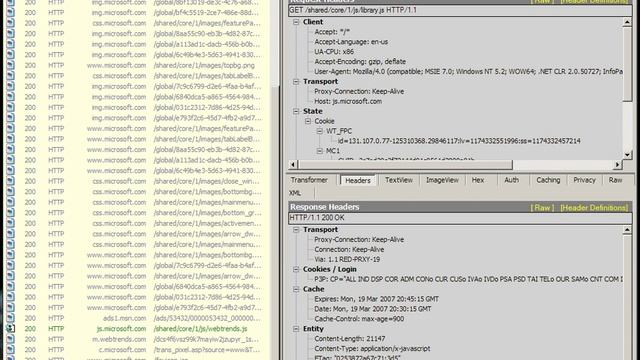The height and width of the screenshot is (360, 640).
Task: Click the icon on img /global/031c2312 row
Action: (10, 107)
